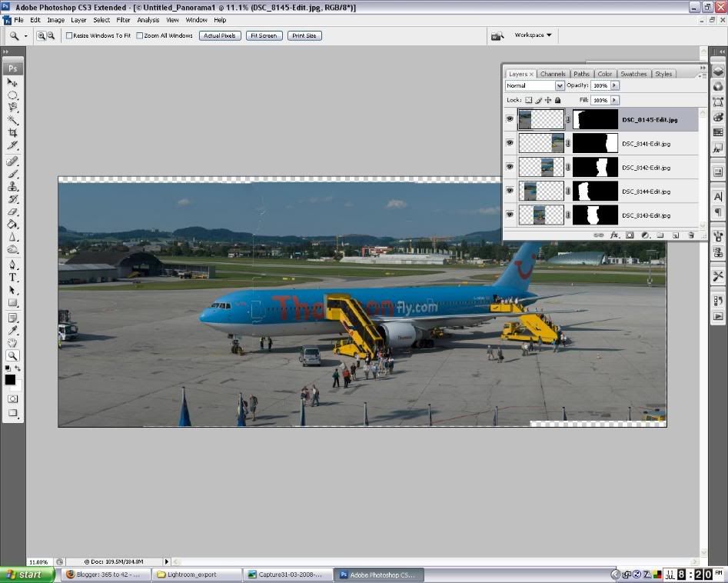Hide the DSC_8144-Edit.jpg layer
The width and height of the screenshot is (728, 583).
point(510,191)
